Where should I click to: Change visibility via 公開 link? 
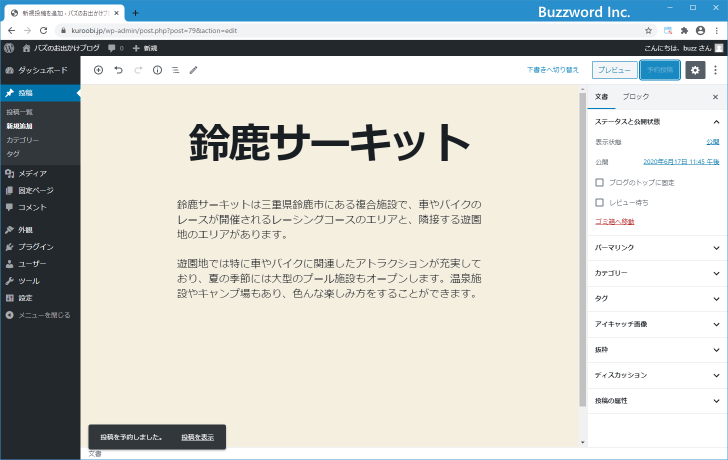(x=713, y=142)
